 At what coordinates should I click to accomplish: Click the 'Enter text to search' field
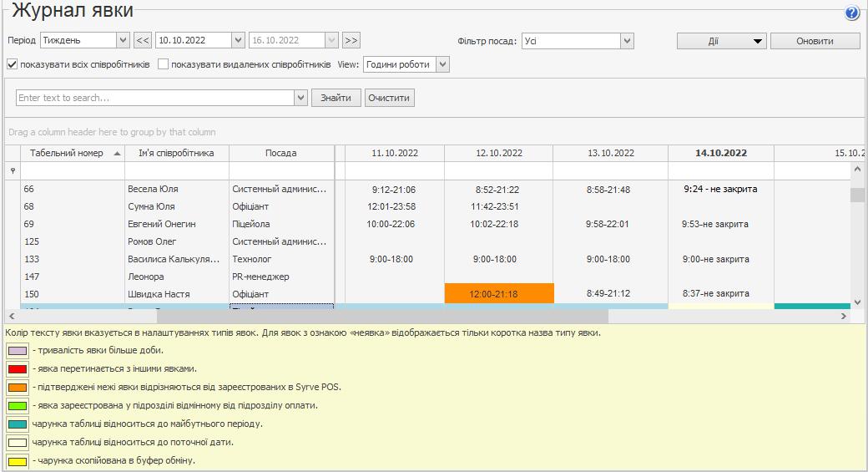coord(155,98)
